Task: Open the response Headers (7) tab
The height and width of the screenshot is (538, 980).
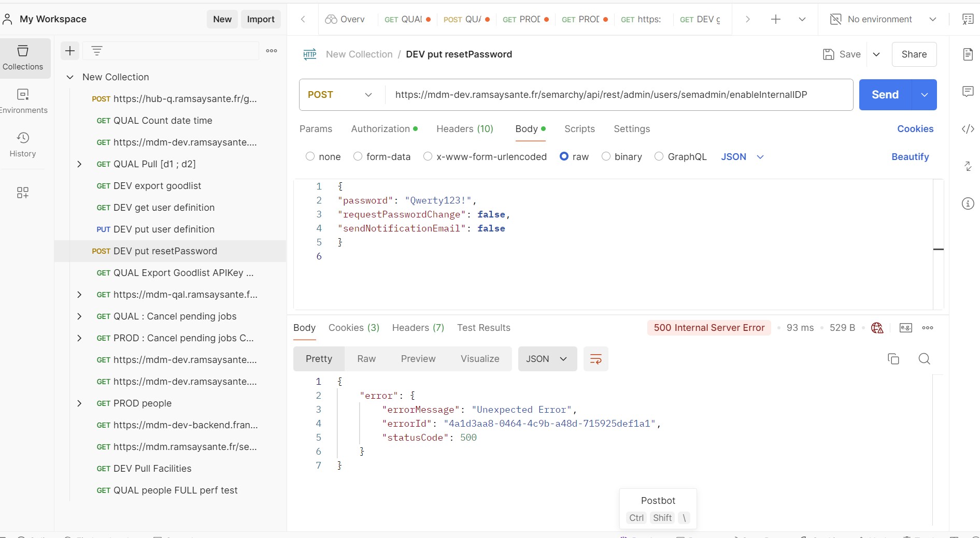Action: coord(418,328)
